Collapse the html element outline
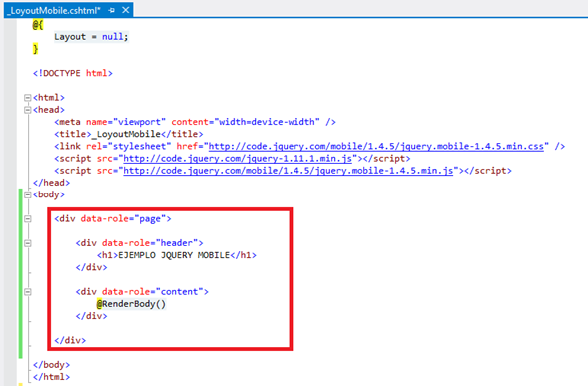The image size is (588, 386). pyautogui.click(x=27, y=98)
